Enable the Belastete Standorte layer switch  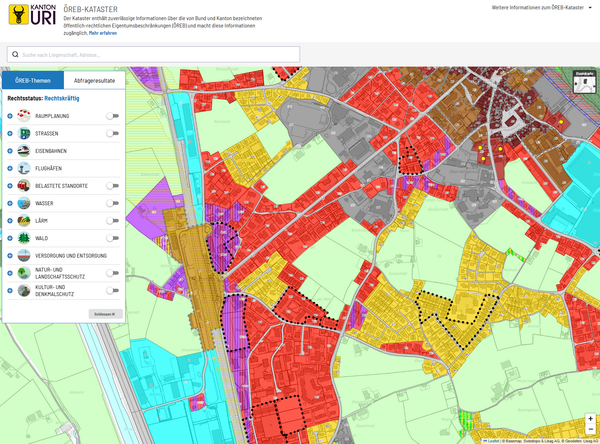pos(112,186)
